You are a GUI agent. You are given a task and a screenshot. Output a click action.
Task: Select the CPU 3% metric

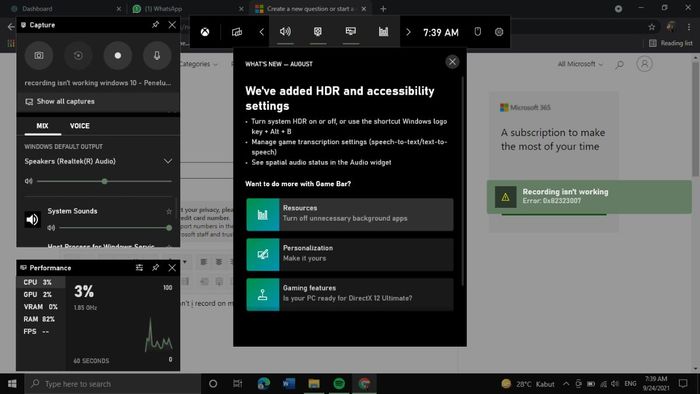pos(41,282)
